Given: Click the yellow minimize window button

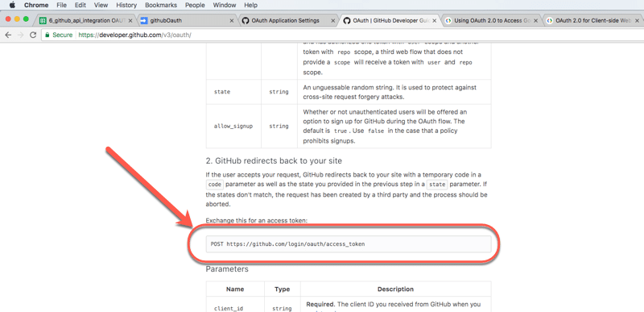Looking at the screenshot, I should (x=17, y=19).
